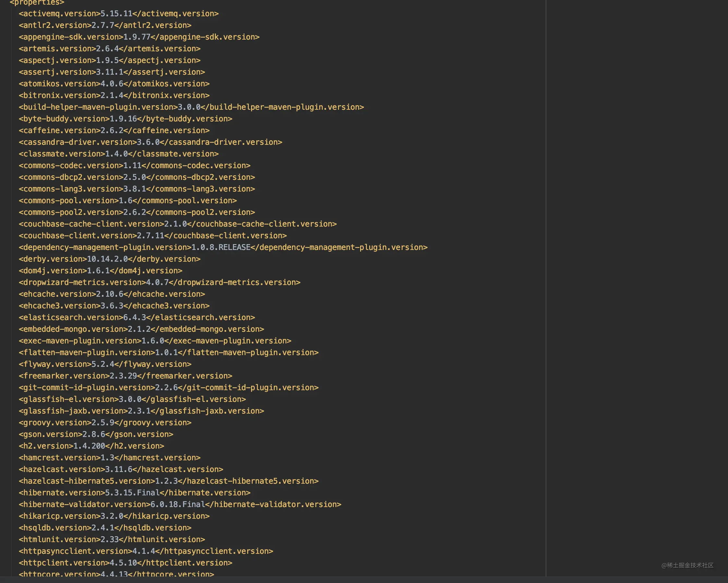The height and width of the screenshot is (583, 728).
Task: Place cursor on glassfish-jaxb.version 2.3.1 line
Action: point(141,411)
